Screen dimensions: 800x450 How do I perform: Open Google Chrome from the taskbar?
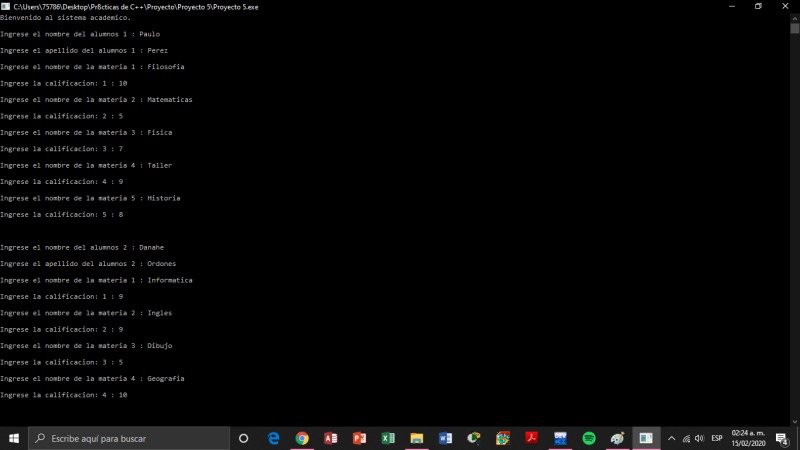(302, 438)
